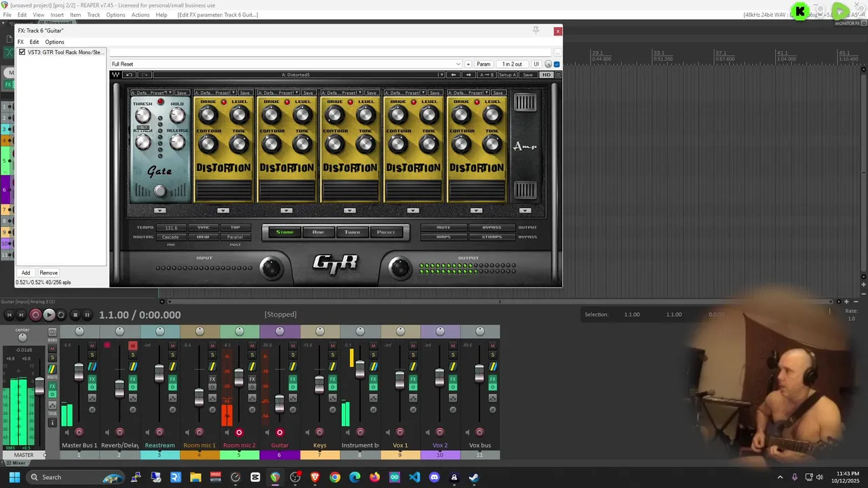This screenshot has height=488, width=868.
Task: Expand the arrow below the Amp slot
Action: [x=525, y=211]
